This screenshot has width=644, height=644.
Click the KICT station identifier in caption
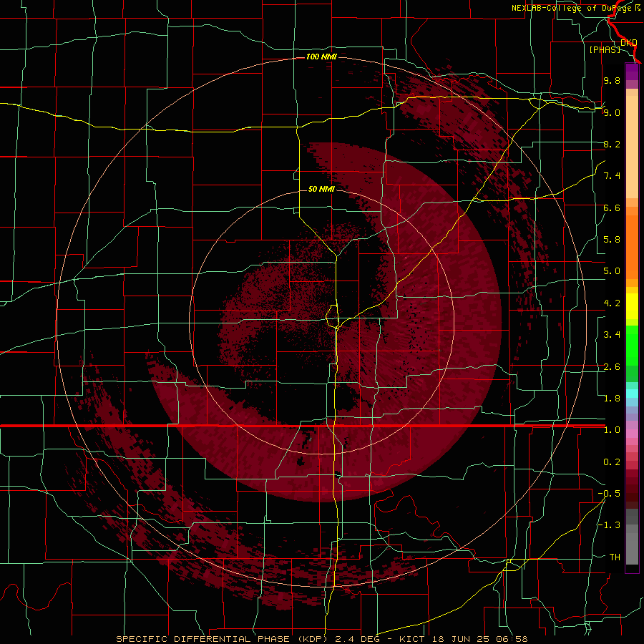point(412,639)
